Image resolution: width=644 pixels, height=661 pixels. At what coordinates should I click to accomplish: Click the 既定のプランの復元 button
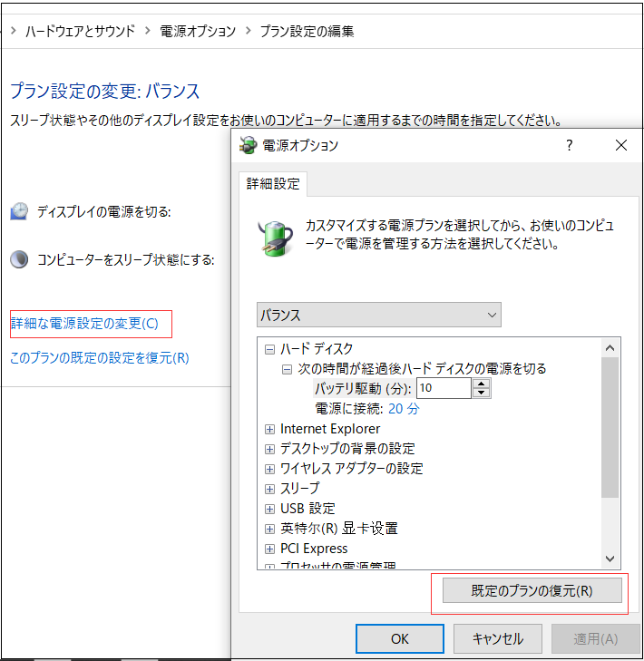[x=532, y=591]
